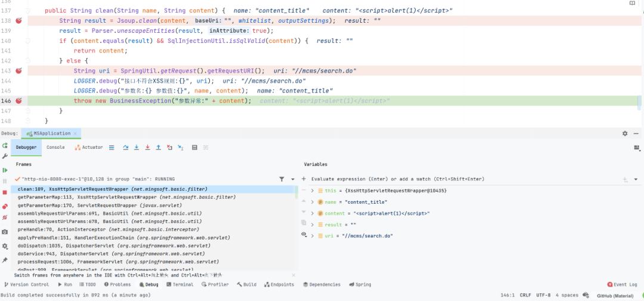Switch to the Debugger tab
This screenshot has width=644, height=301.
coord(26,147)
